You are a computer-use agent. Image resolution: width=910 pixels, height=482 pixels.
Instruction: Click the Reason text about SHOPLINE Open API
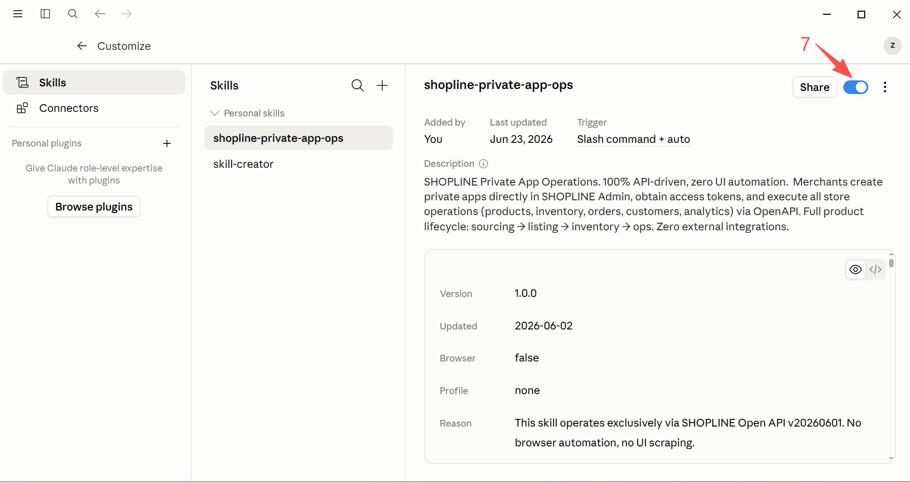click(x=688, y=433)
